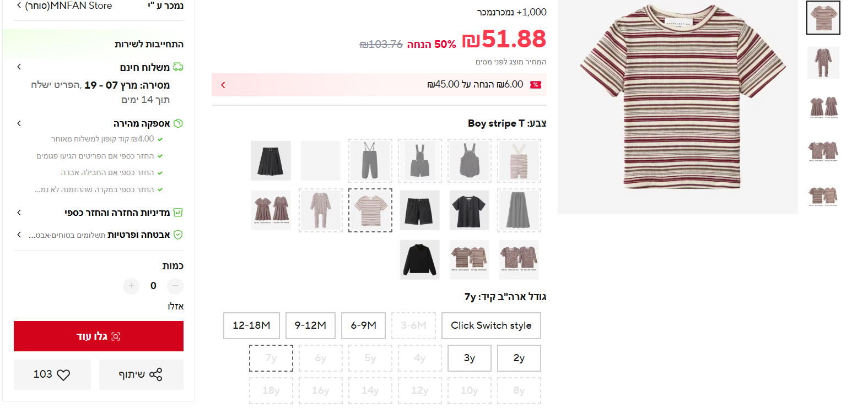The width and height of the screenshot is (868, 413).
Task: Click the return policy icon
Action: (178, 213)
